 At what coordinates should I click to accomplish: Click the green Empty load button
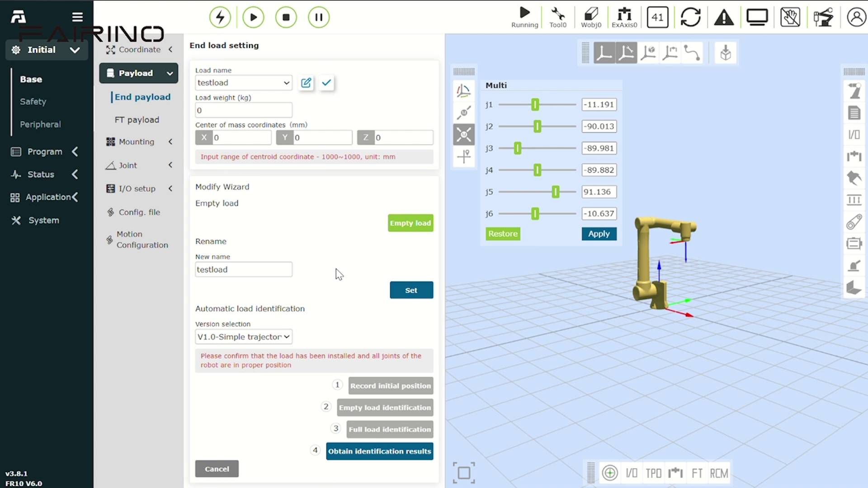(x=410, y=223)
